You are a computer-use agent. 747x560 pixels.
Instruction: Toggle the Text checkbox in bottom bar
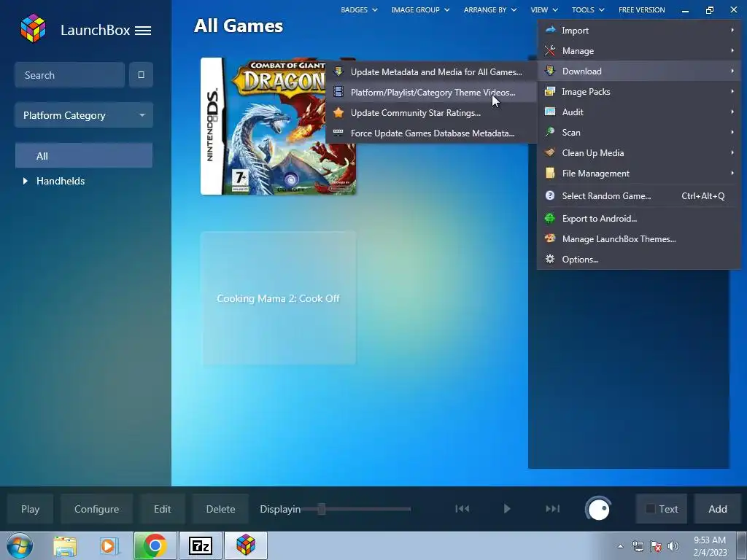point(650,509)
